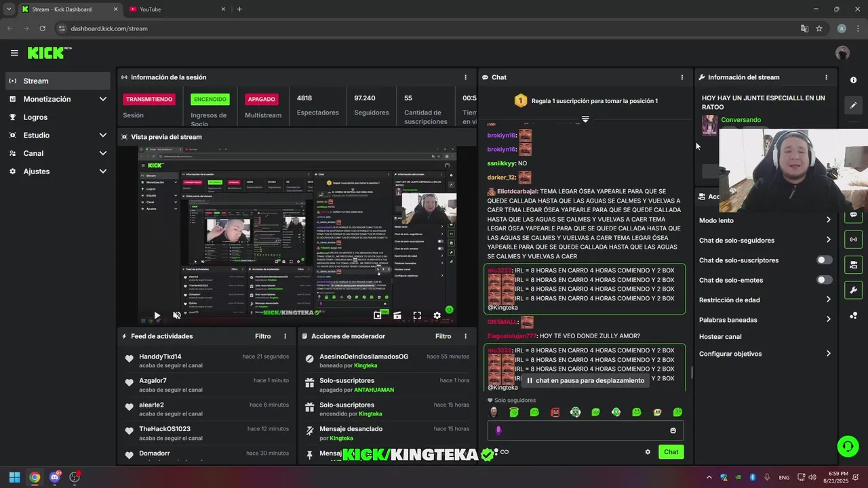This screenshot has height=488, width=868.
Task: Open picture-in-picture for the stream preview
Action: coord(378,315)
